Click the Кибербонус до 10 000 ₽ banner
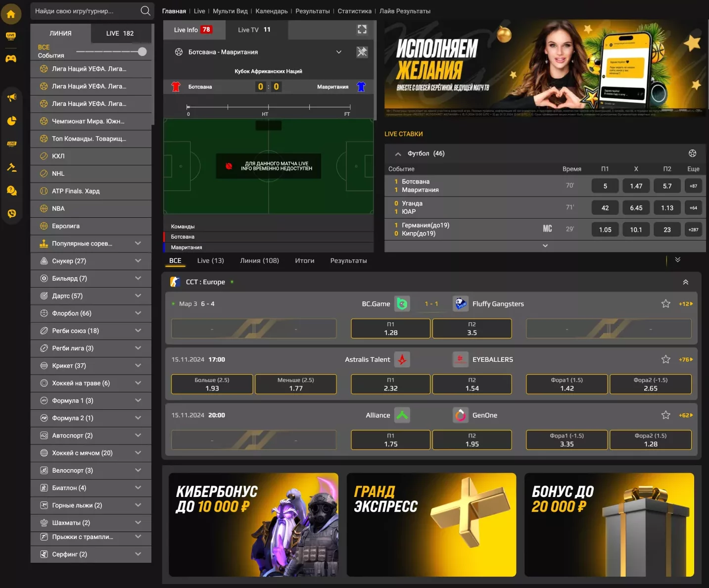The height and width of the screenshot is (588, 709). pyautogui.click(x=253, y=525)
